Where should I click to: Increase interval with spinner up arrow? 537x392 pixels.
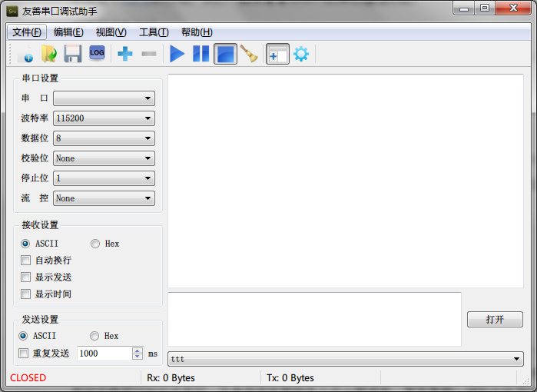[x=138, y=350]
